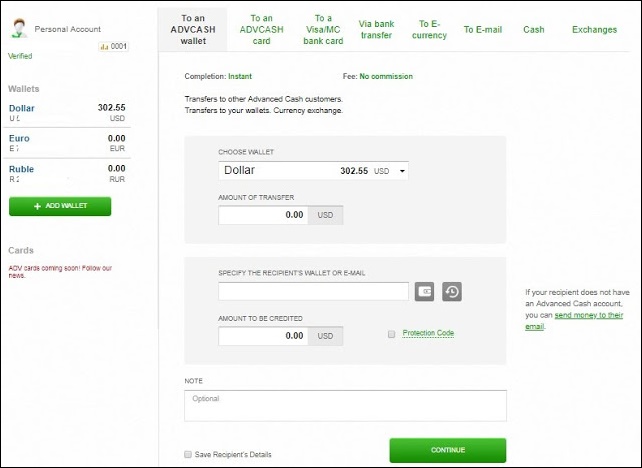Click the wallet picker icon beside recipient field

pos(425,292)
